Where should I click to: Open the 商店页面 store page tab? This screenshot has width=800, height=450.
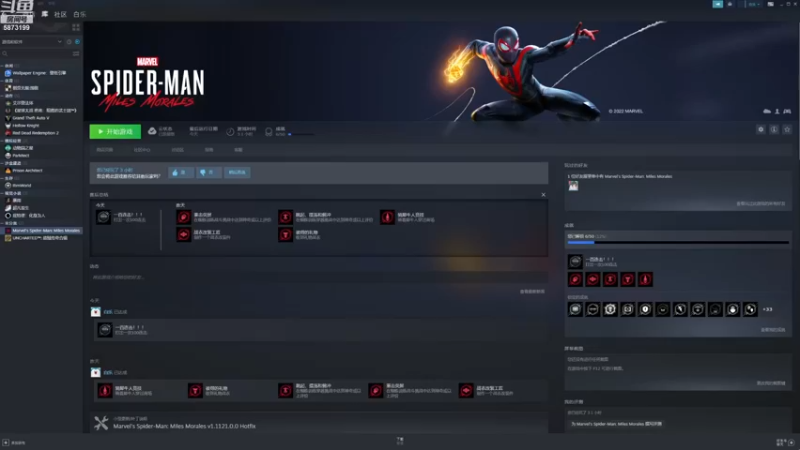105,150
